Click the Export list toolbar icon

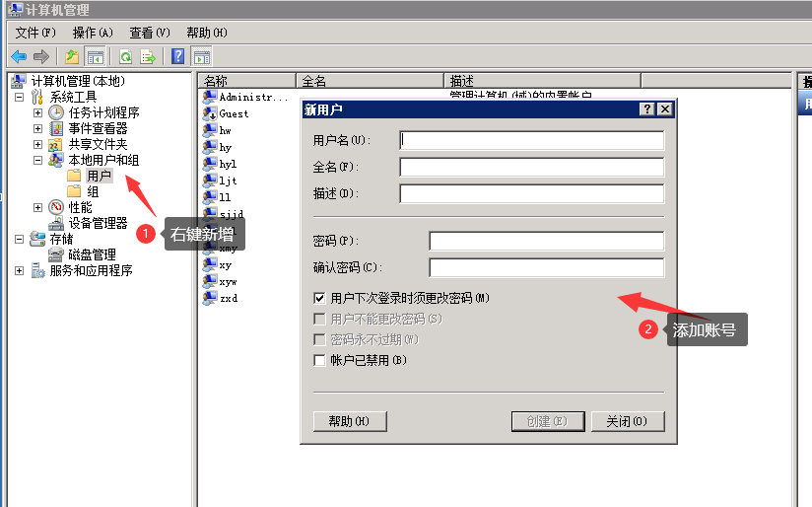tap(148, 56)
